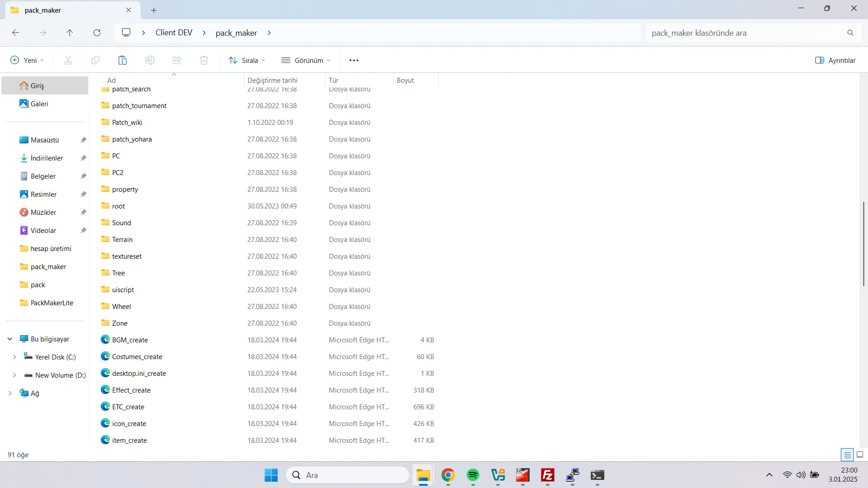
Task: Click the Paste clipboard icon
Action: pos(123,60)
